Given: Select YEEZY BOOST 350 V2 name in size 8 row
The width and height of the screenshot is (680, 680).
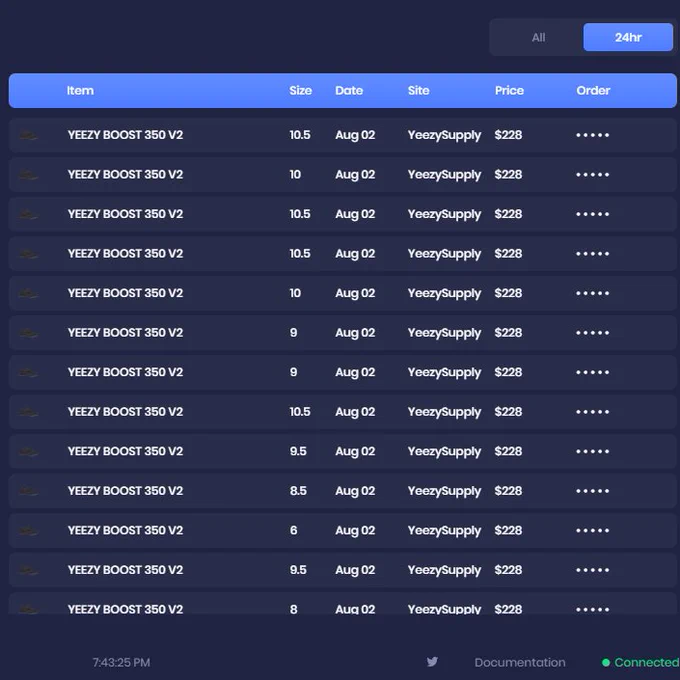Looking at the screenshot, I should [125, 609].
